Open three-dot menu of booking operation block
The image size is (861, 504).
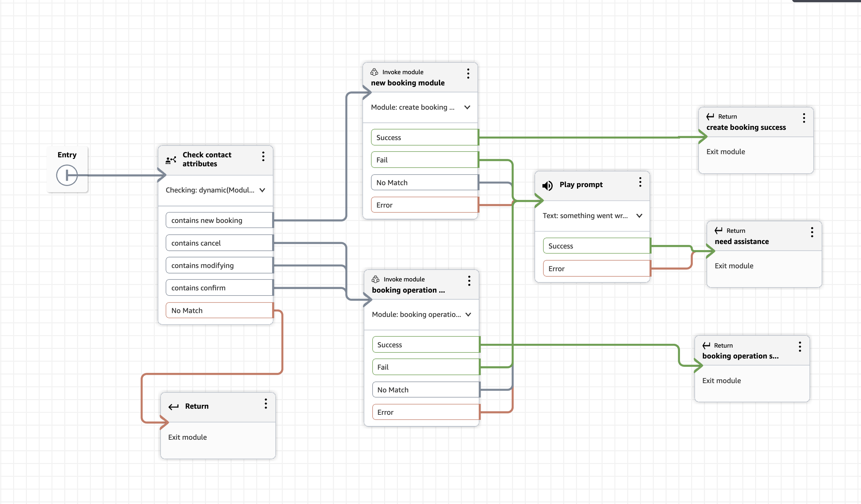469,281
